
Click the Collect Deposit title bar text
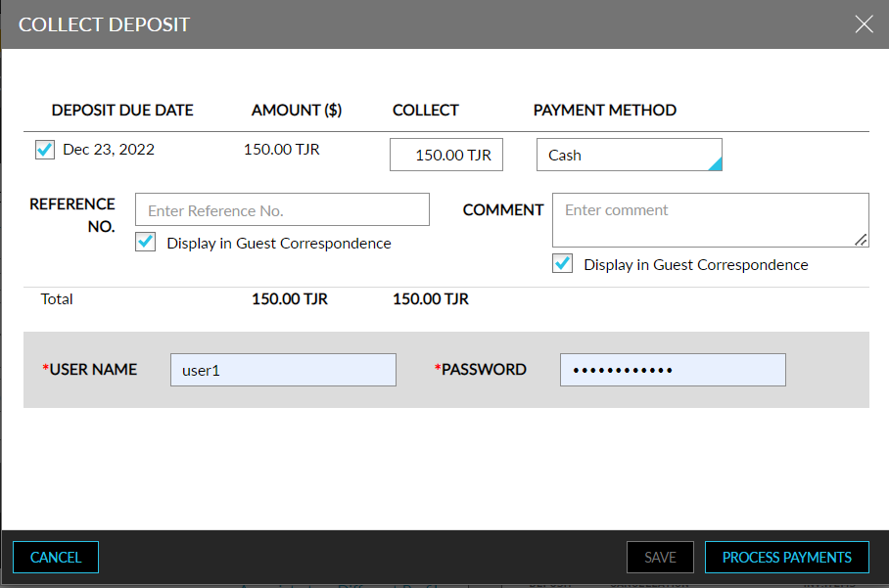[x=105, y=24]
